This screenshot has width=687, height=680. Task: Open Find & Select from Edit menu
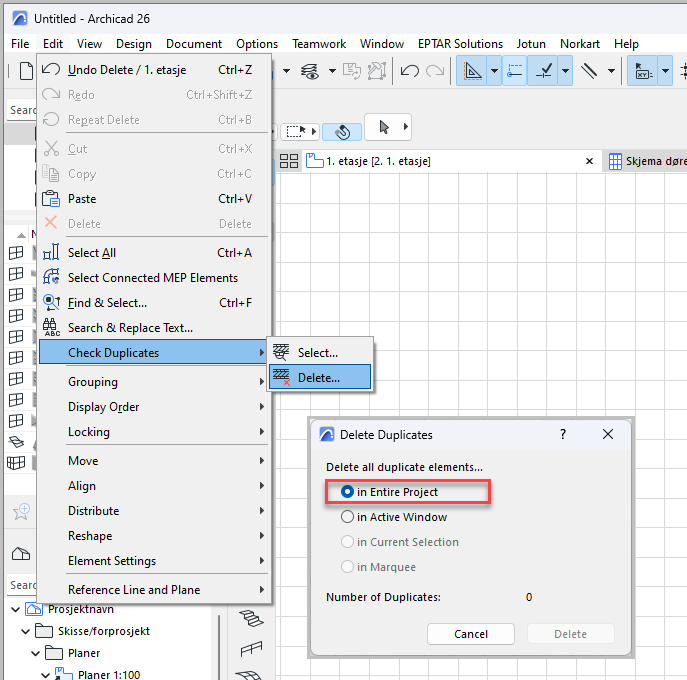tap(154, 303)
